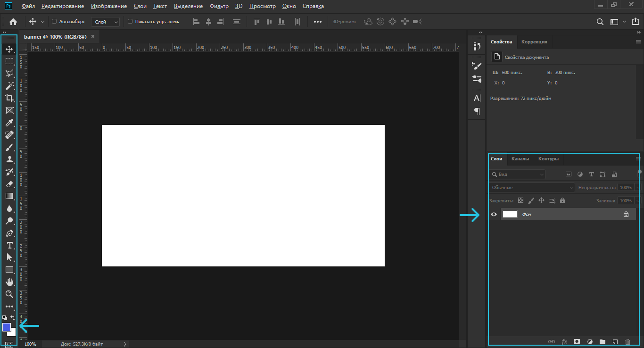Screen dimensions: 644x348
Task: Select the Move tool in toolbox
Action: [x=9, y=49]
